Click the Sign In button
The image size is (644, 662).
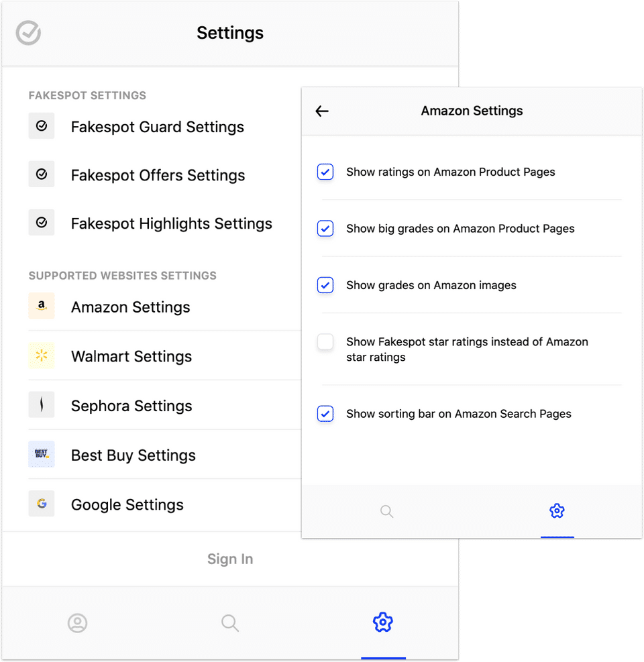230,559
